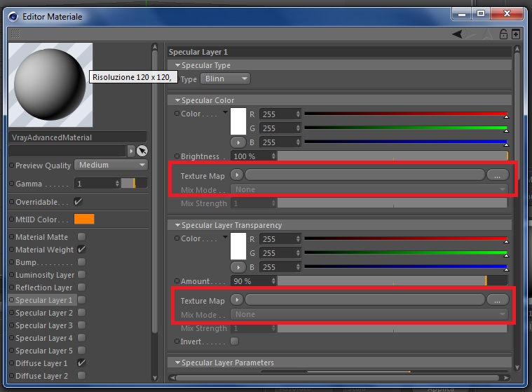Toggle the Overridable checkbox

(78, 201)
